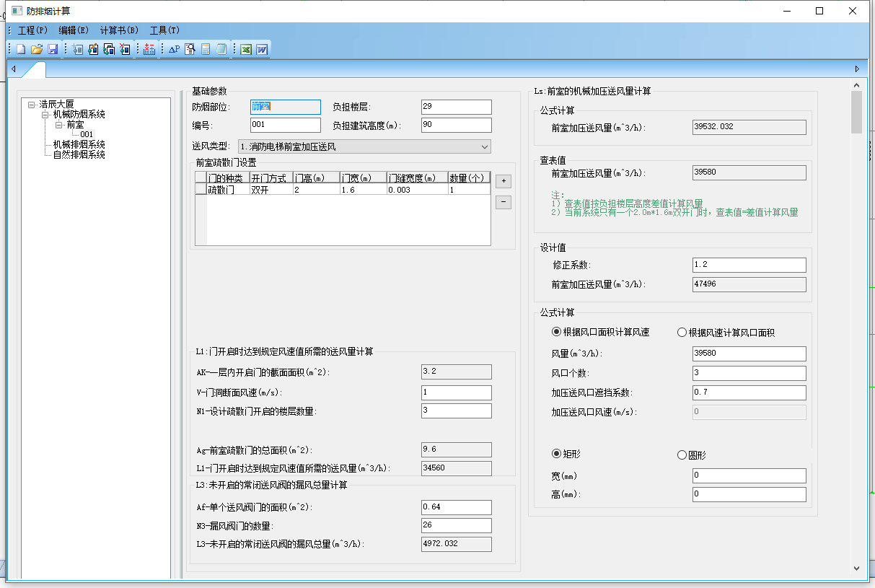
Task: Create a new project via toolbar icon
Action: (x=20, y=48)
